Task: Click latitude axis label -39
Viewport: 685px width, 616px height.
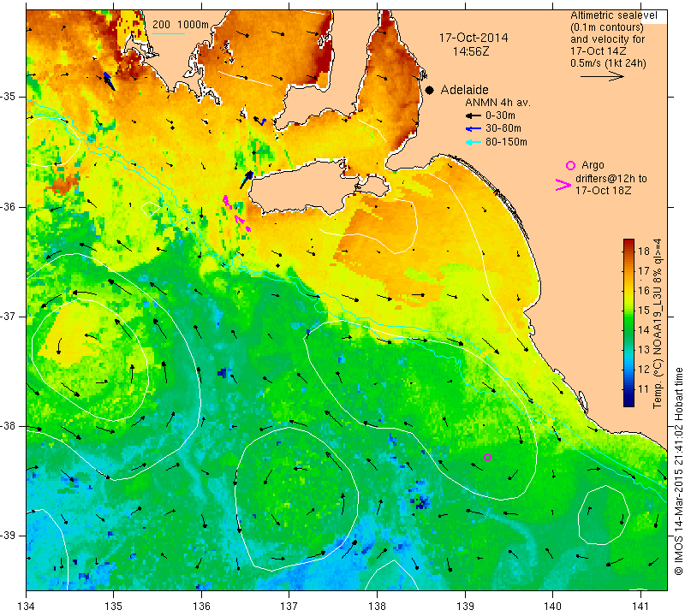Action: (x=8, y=536)
